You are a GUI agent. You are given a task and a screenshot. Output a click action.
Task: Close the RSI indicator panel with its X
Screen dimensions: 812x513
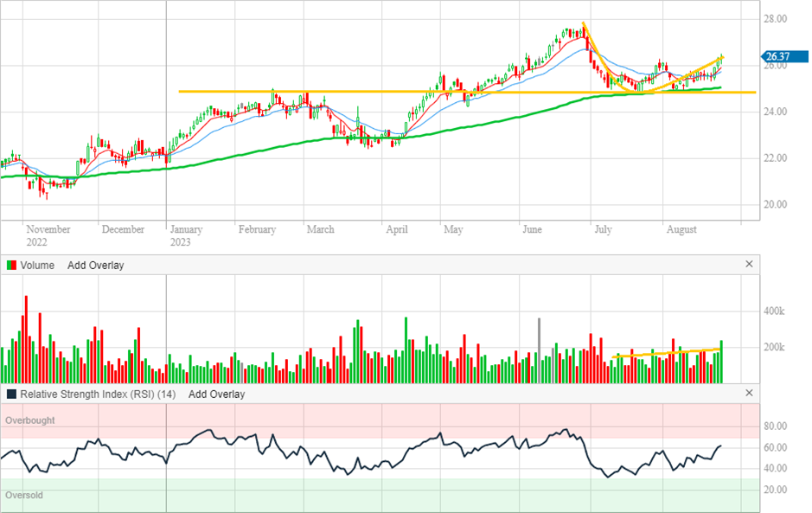point(749,394)
